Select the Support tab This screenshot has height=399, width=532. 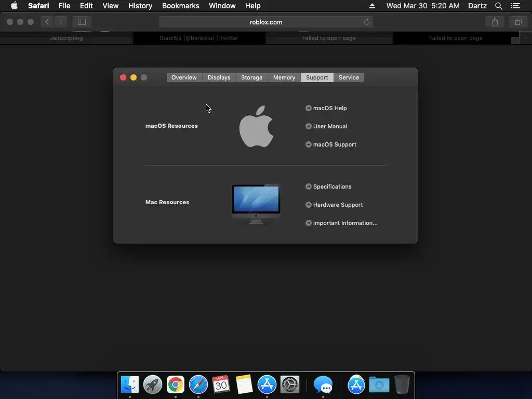317,77
